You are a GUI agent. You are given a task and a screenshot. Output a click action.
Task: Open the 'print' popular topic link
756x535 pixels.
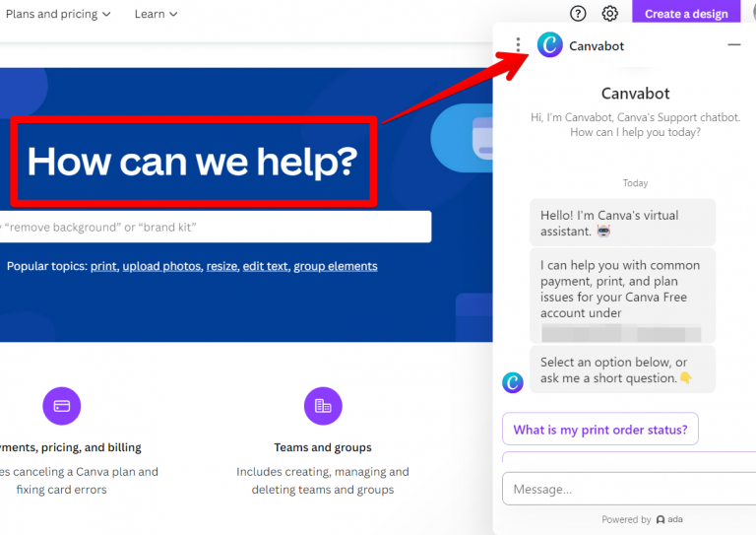103,266
